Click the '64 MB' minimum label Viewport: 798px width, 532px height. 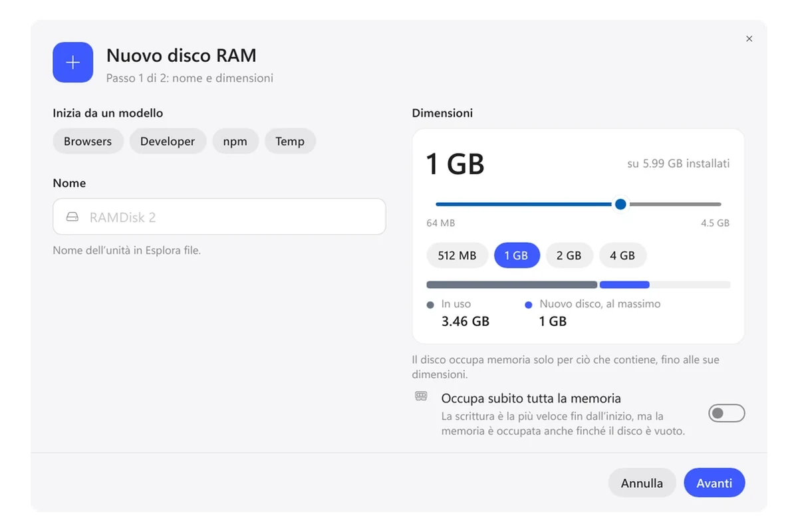441,223
